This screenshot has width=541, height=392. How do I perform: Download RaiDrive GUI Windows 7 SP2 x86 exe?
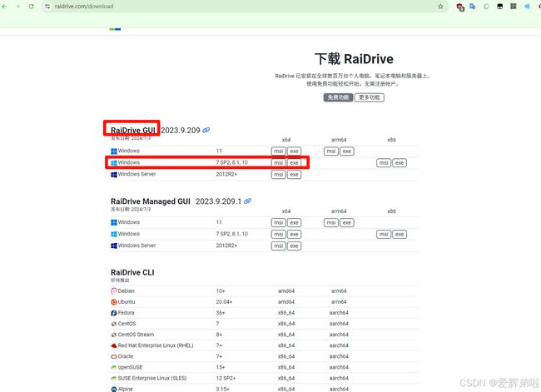coord(400,163)
